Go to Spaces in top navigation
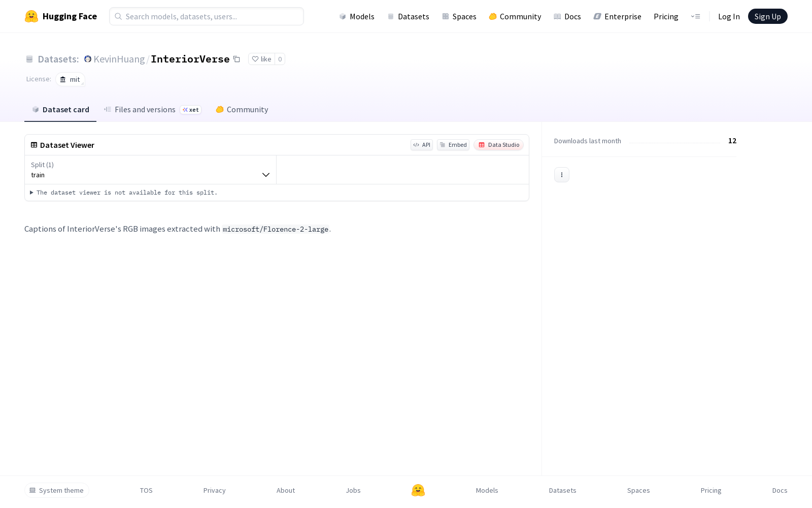Image resolution: width=812 pixels, height=508 pixels. (459, 16)
